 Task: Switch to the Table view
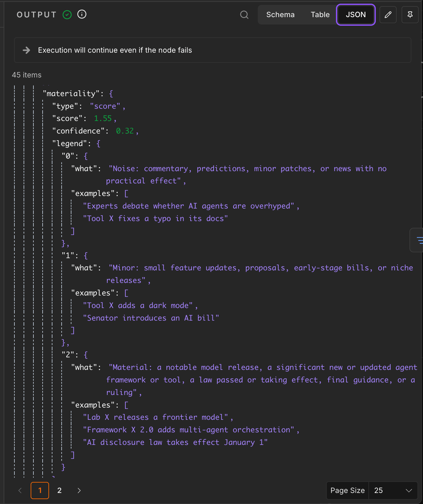(x=320, y=15)
